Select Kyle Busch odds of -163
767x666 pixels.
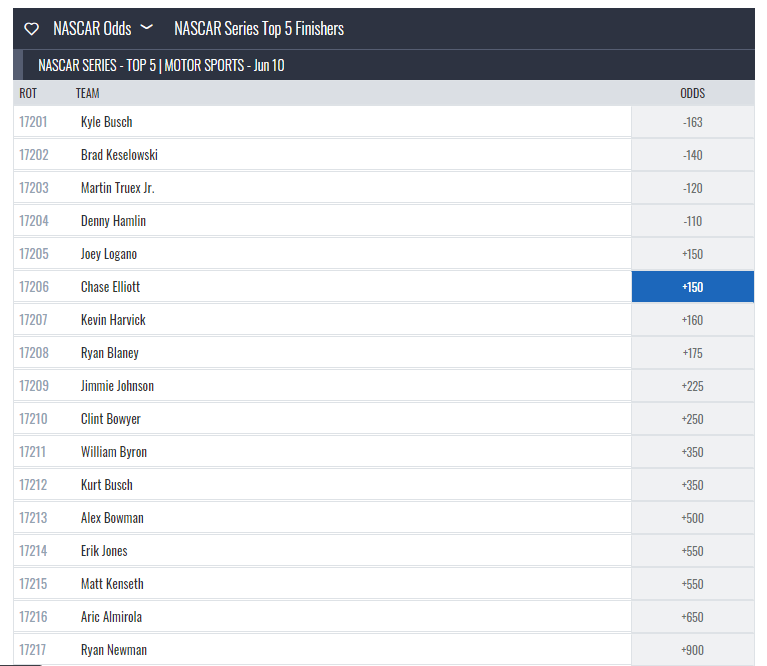692,122
